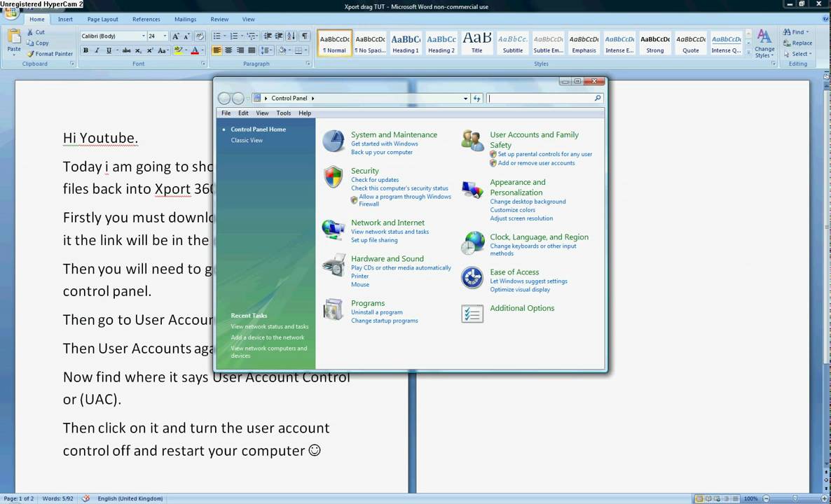Open the Change Case Aa dropdown
Viewport: 831px width, 504px height.
click(163, 50)
